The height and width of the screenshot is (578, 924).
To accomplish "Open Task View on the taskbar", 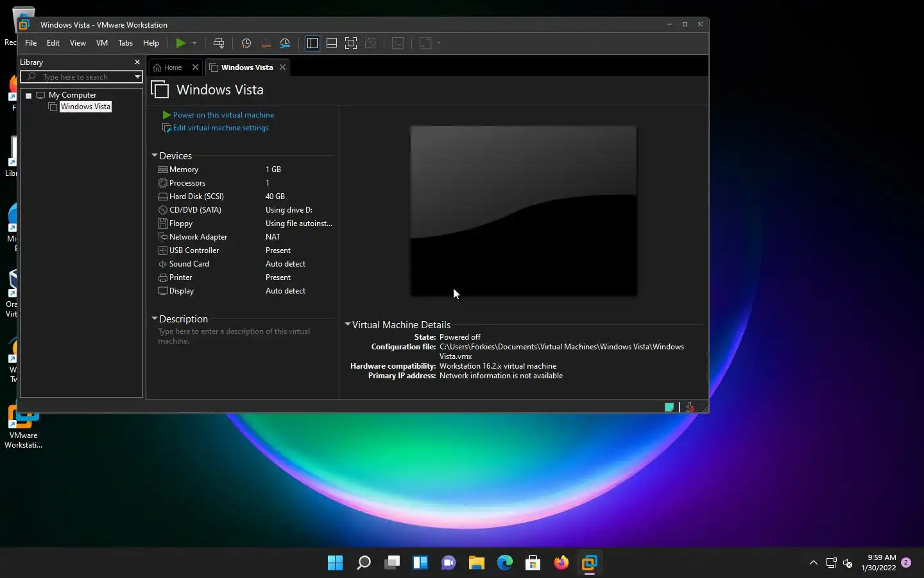I will [x=392, y=563].
